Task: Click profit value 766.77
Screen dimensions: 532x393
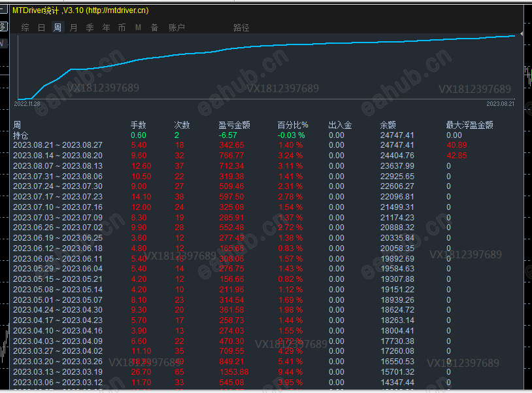Action: (x=231, y=156)
